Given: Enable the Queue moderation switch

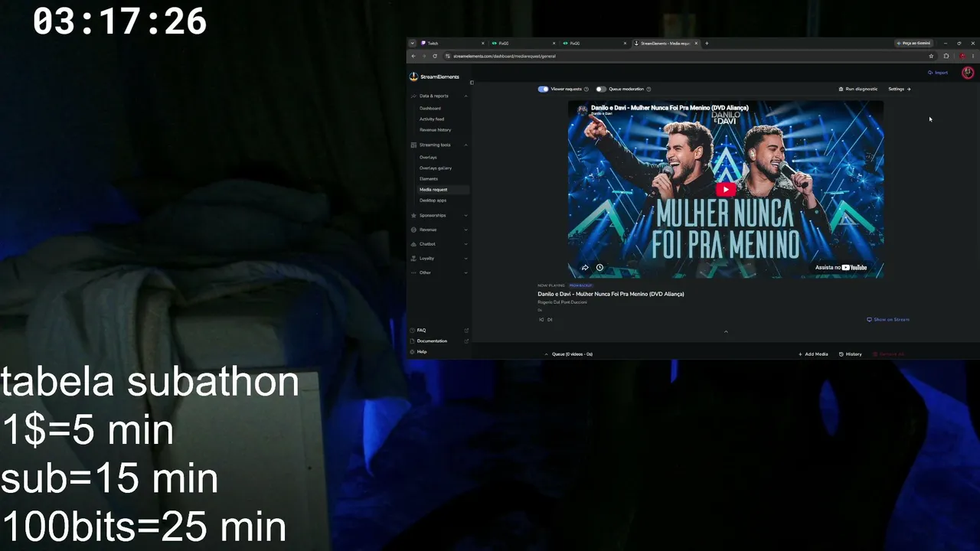Looking at the screenshot, I should click(601, 89).
